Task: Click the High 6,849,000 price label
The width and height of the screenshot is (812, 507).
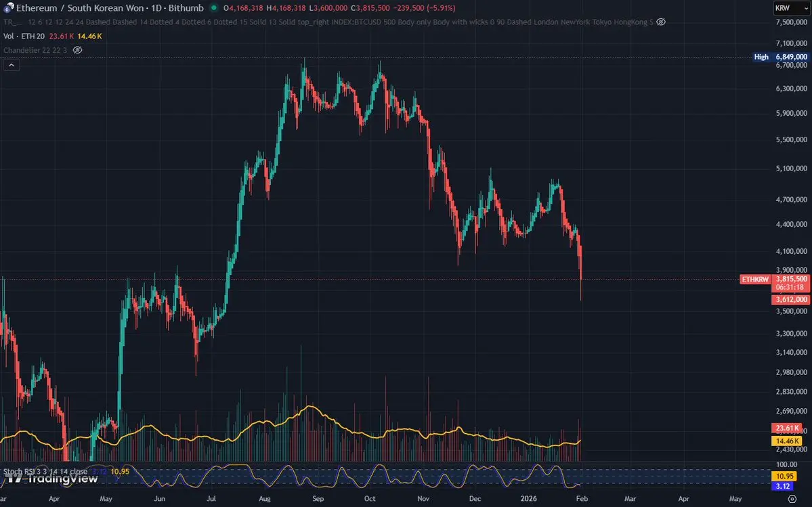Action: tap(781, 57)
